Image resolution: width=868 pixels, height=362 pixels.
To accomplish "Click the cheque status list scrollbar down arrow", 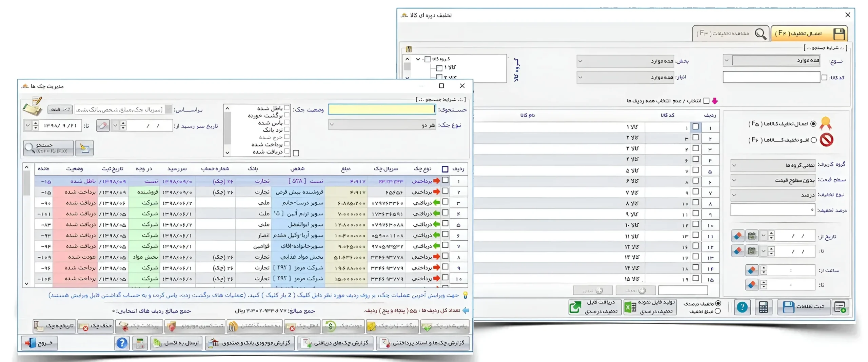I will click(x=227, y=153).
